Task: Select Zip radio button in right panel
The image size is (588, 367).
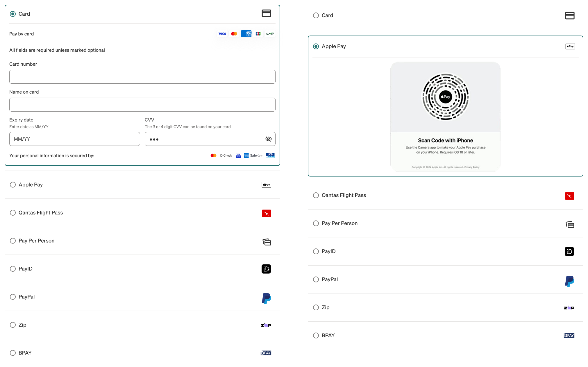Action: 316,307
